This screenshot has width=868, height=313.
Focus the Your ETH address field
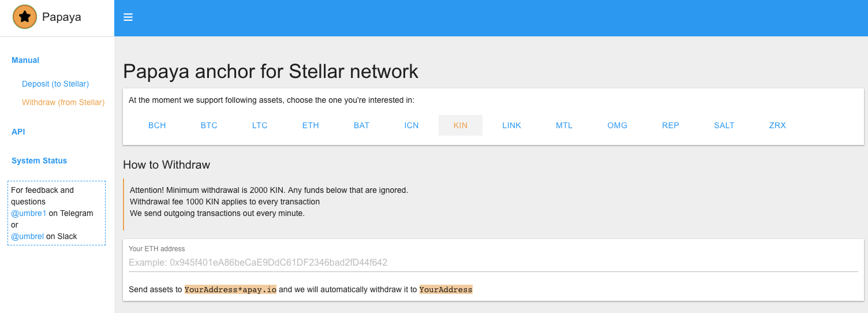(493, 263)
